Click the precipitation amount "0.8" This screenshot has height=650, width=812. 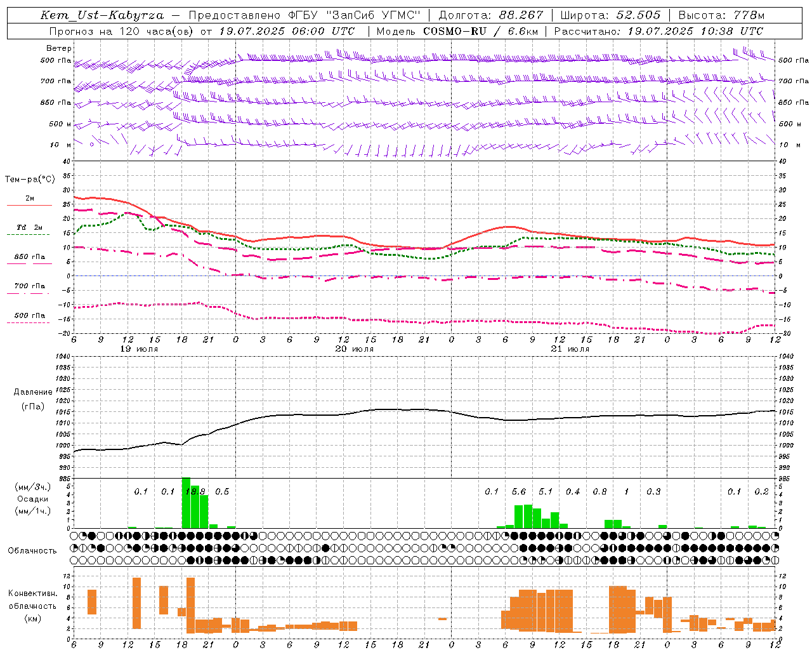point(599,492)
